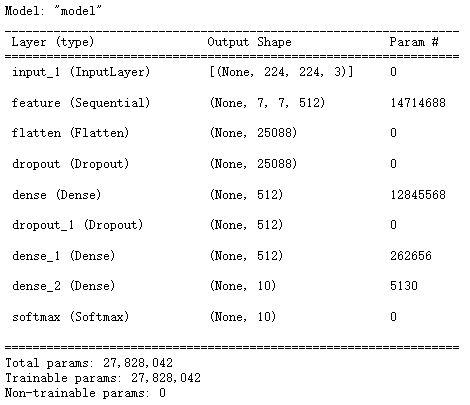Click the feature (Sequential) layer name
The height and width of the screenshot is (405, 470).
pos(81,103)
